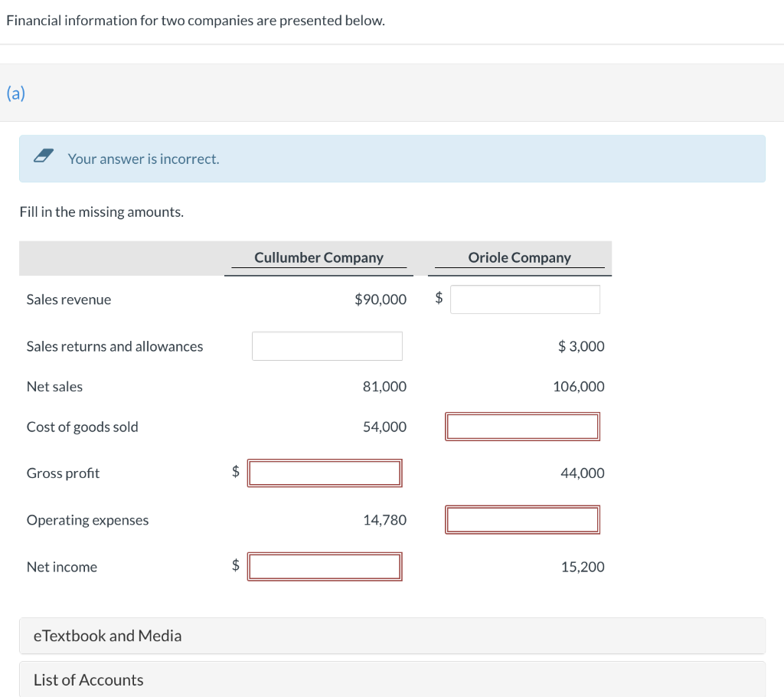The image size is (784, 697).
Task: Click Cullumber sales returns and allowances field
Action: (327, 346)
